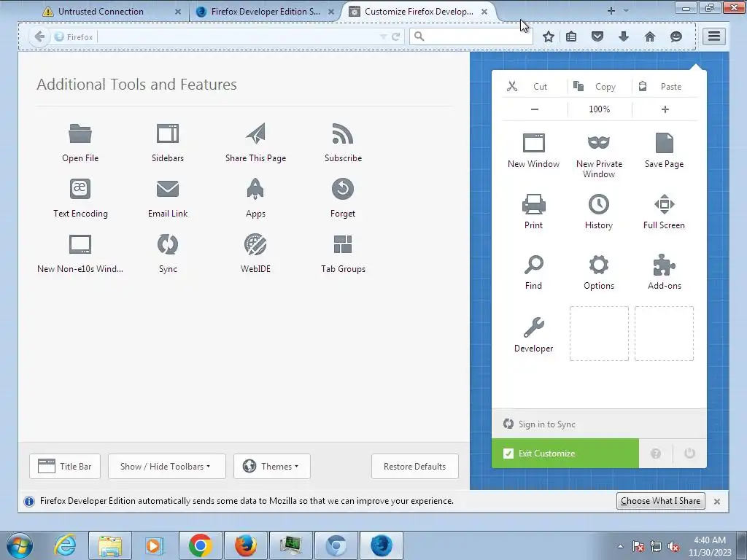This screenshot has width=747, height=560.
Task: Select the Subscribe RSS feed icon
Action: (x=343, y=133)
